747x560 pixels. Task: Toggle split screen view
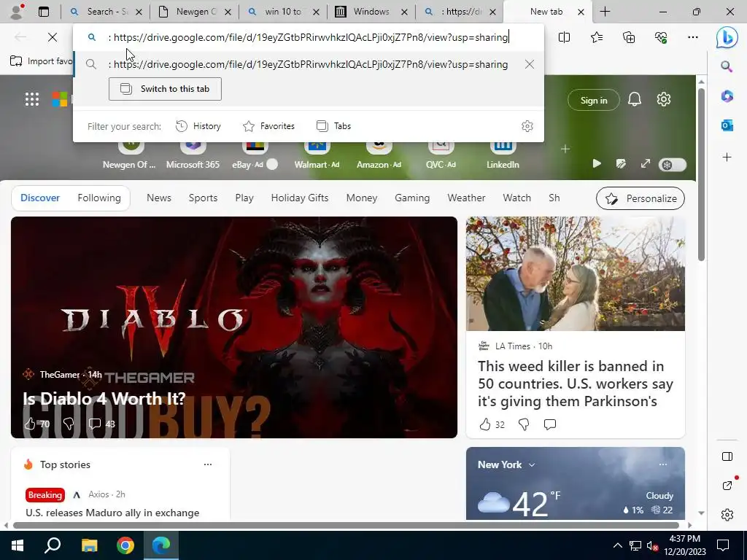[x=564, y=37]
